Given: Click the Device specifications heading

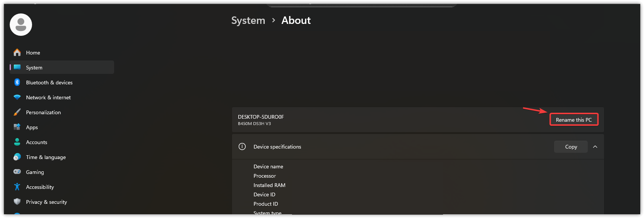Looking at the screenshot, I should (277, 147).
